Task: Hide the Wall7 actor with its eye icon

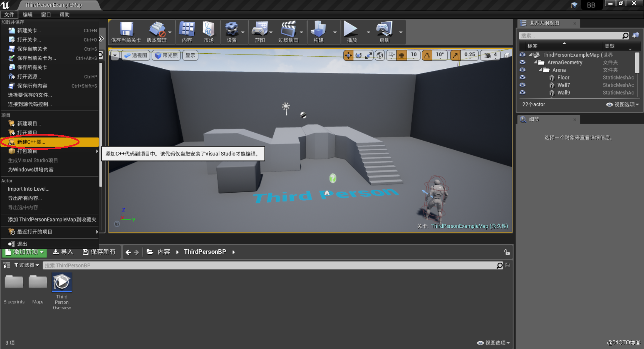Action: point(523,85)
